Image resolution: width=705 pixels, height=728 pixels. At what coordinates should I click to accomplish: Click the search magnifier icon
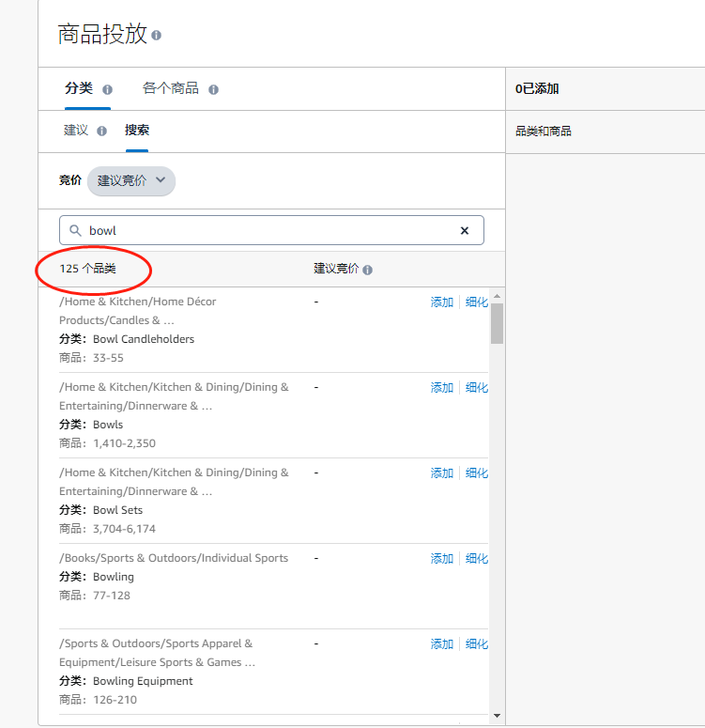tap(75, 230)
